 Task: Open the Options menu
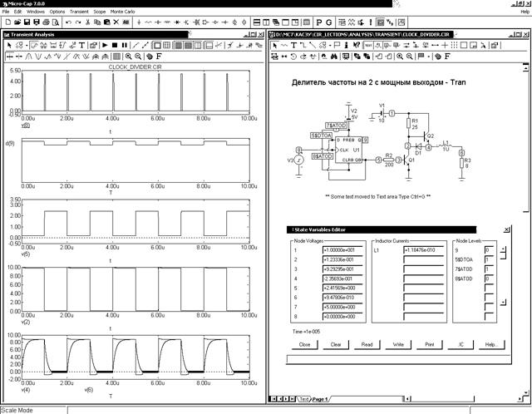click(57, 12)
